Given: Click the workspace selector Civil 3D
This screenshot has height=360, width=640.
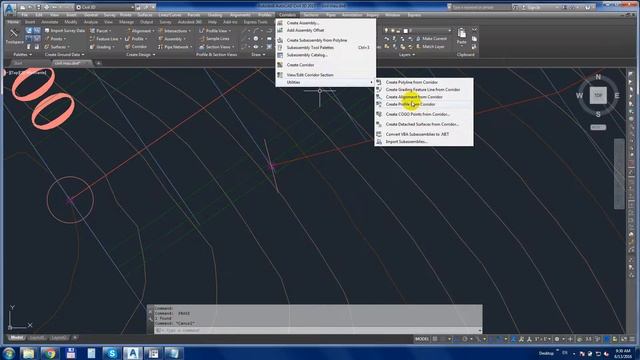Looking at the screenshot, I should pyautogui.click(x=104, y=7).
